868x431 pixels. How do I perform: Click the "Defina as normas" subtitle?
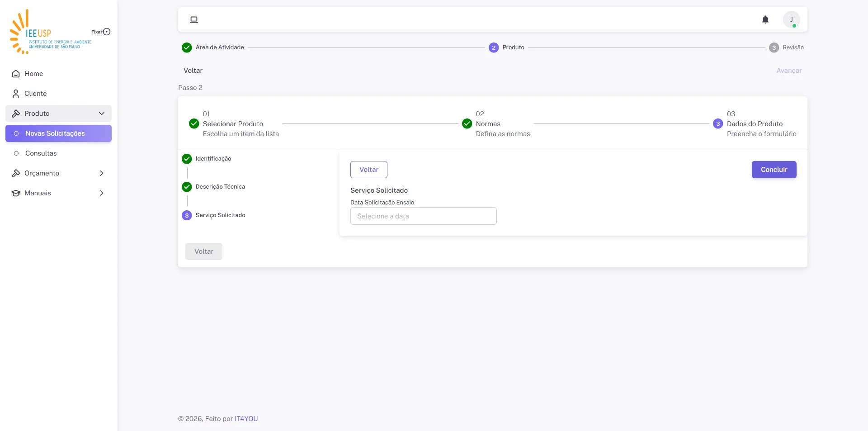pyautogui.click(x=503, y=134)
